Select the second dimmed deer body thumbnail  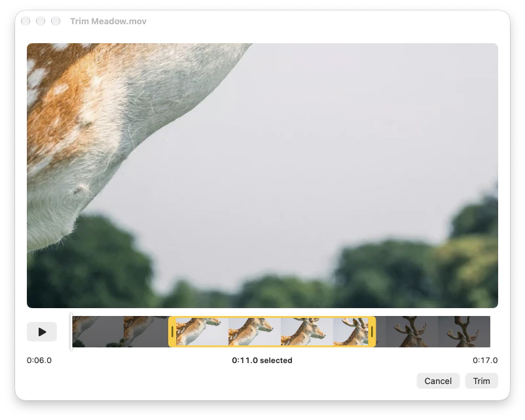[147, 332]
